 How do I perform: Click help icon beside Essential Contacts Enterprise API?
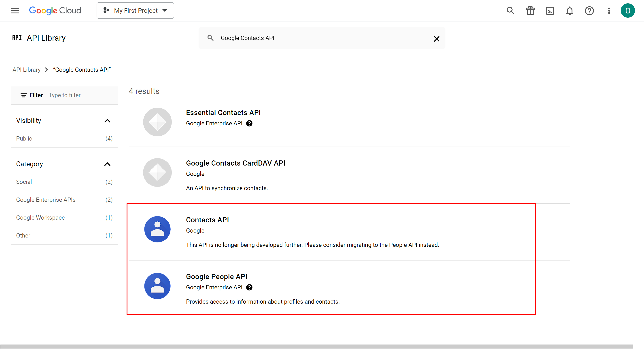click(x=249, y=123)
